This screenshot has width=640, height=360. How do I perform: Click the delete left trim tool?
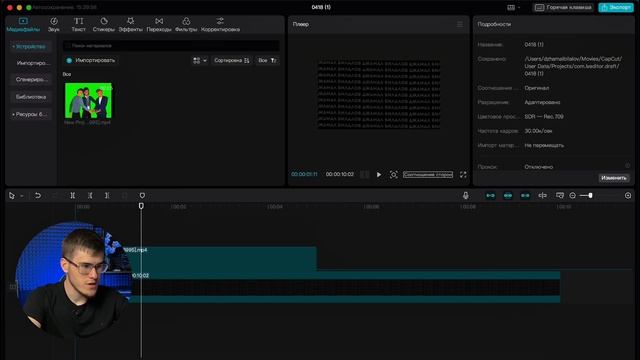(x=90, y=196)
